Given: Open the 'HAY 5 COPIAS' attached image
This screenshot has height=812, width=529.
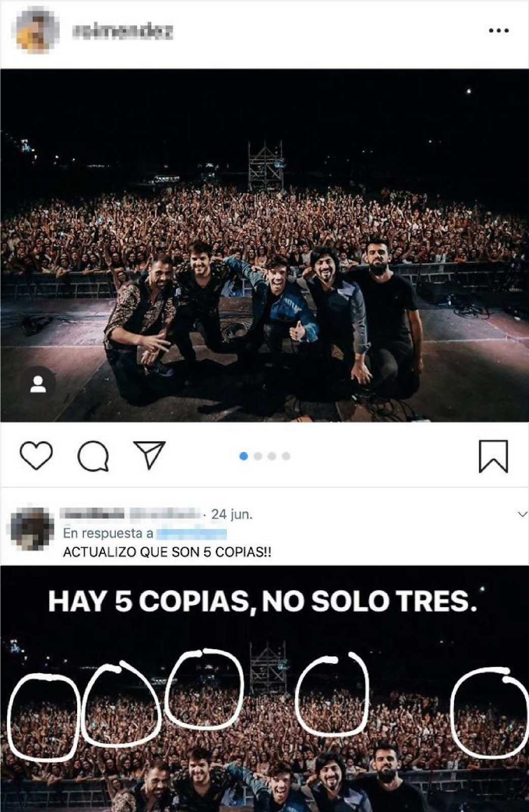Looking at the screenshot, I should pos(264,689).
